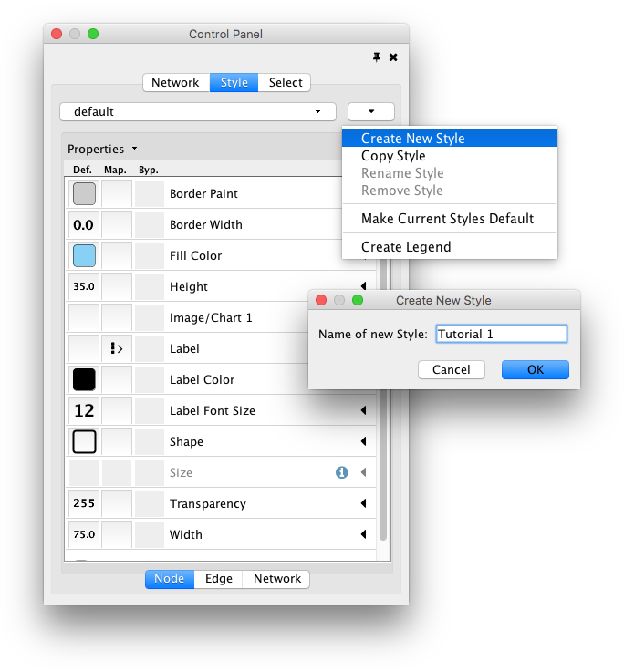Click the Fill Color mapping cell
624x672 pixels.
click(116, 255)
